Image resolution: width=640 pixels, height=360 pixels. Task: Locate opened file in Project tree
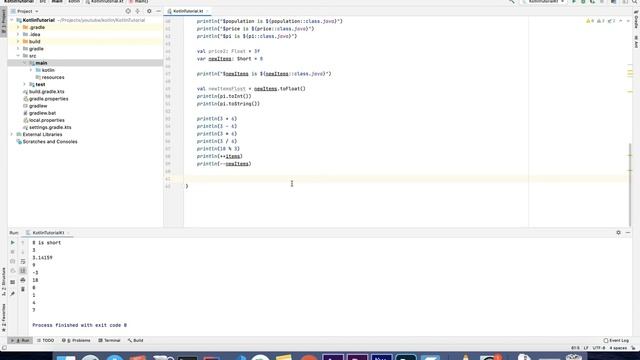(x=128, y=11)
